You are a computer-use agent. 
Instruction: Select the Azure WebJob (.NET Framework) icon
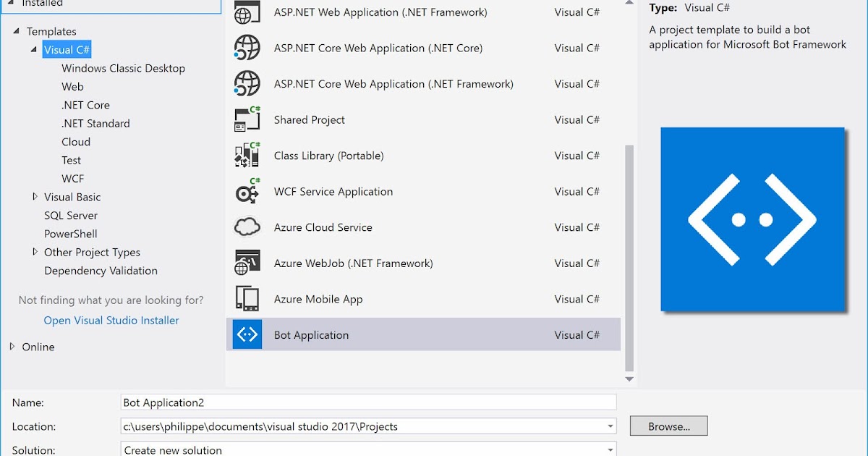tap(247, 263)
